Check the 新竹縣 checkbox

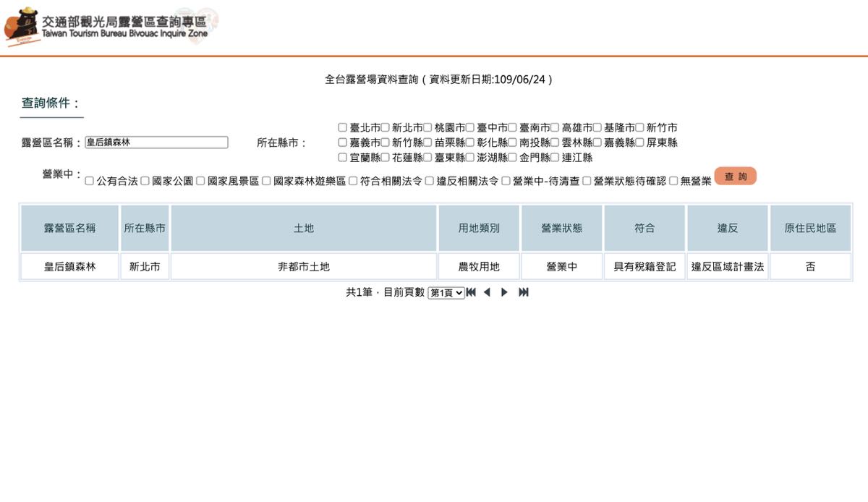[x=386, y=142]
